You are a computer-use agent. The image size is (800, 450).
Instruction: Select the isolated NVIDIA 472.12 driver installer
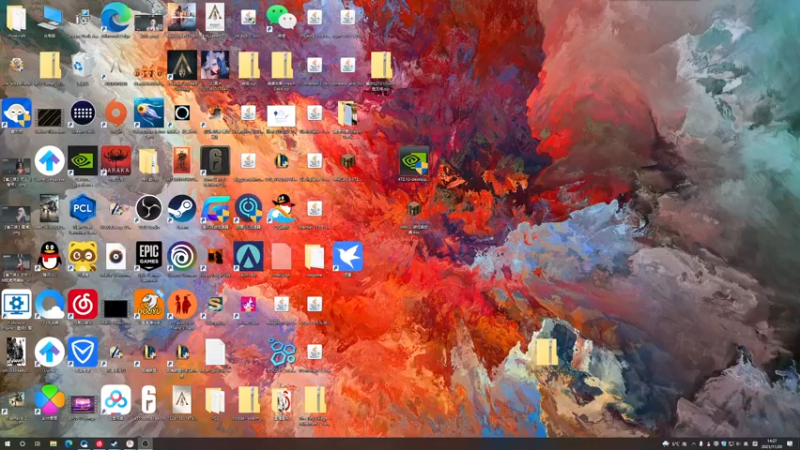coord(414,161)
